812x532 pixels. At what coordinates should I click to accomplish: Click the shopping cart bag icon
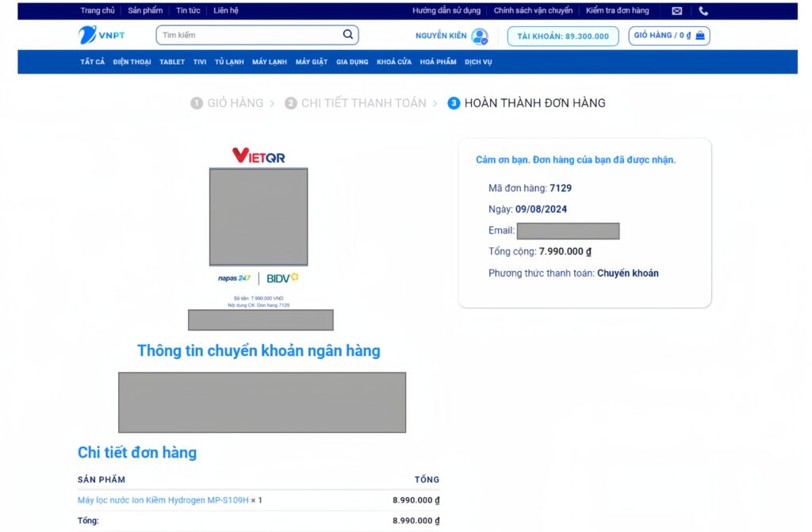tap(701, 36)
